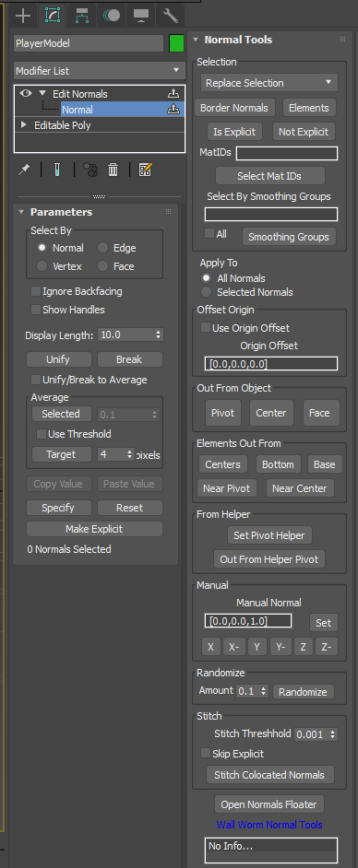
Task: Enable Show Handles checkbox
Action: (x=35, y=310)
